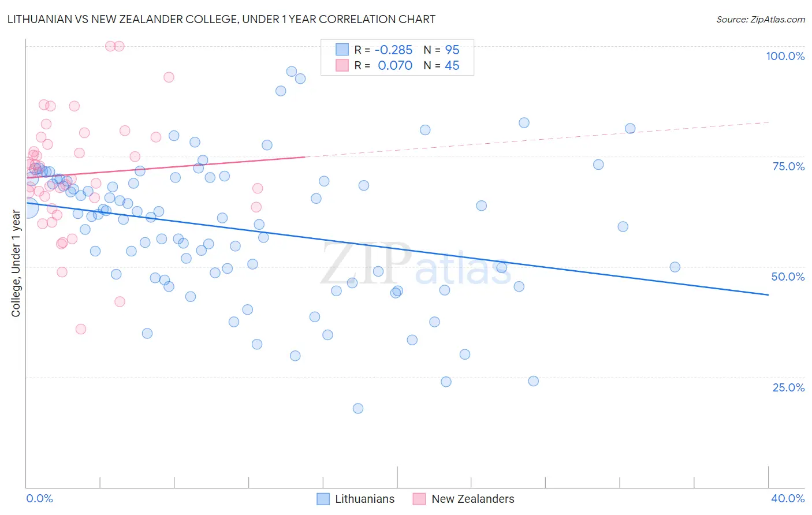Click the New Zealanders pink legend swatch

pyautogui.click(x=419, y=499)
